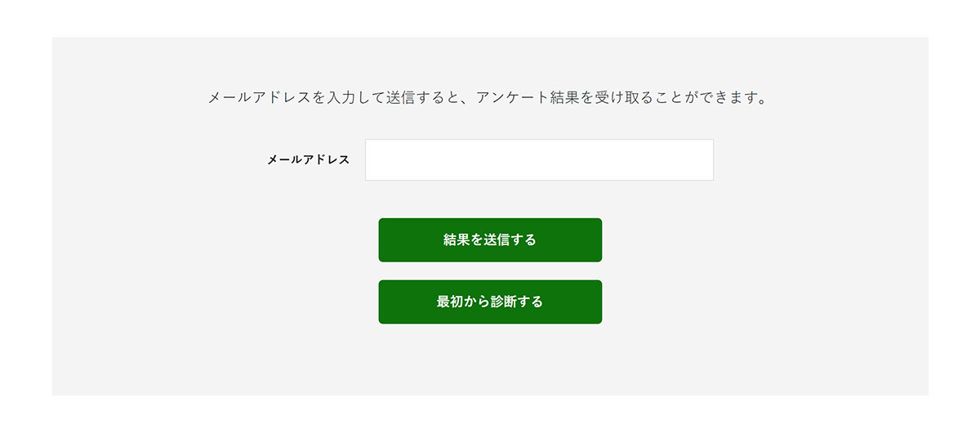Click the word 送信 in the upper button
This screenshot has width=980, height=438.
496,240
